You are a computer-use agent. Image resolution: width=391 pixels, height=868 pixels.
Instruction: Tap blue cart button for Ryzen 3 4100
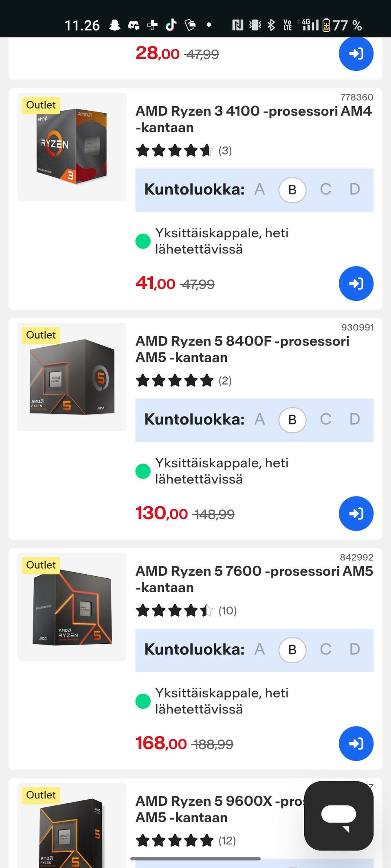tap(356, 284)
